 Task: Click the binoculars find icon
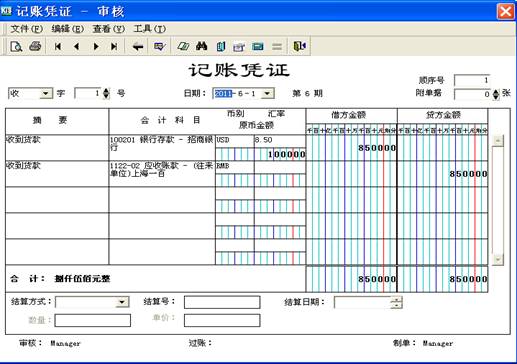pyautogui.click(x=201, y=46)
